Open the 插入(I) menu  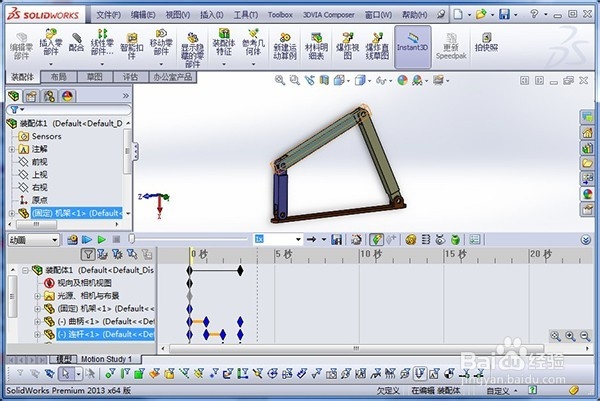point(212,15)
